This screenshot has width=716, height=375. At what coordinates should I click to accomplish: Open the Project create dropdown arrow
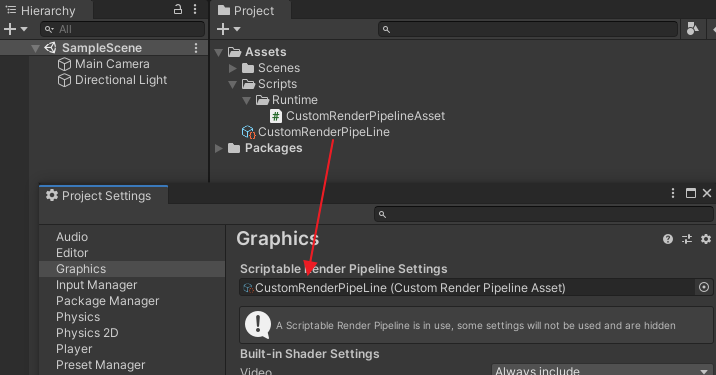coord(237,29)
